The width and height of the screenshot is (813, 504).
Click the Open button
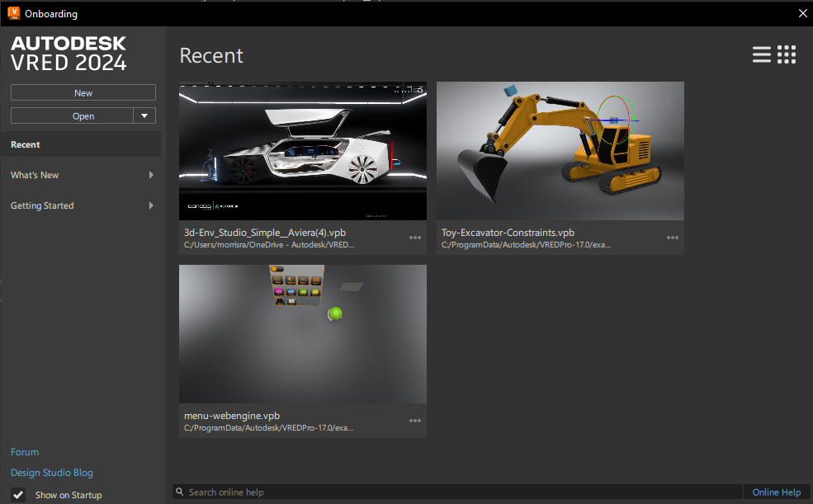[x=72, y=115]
